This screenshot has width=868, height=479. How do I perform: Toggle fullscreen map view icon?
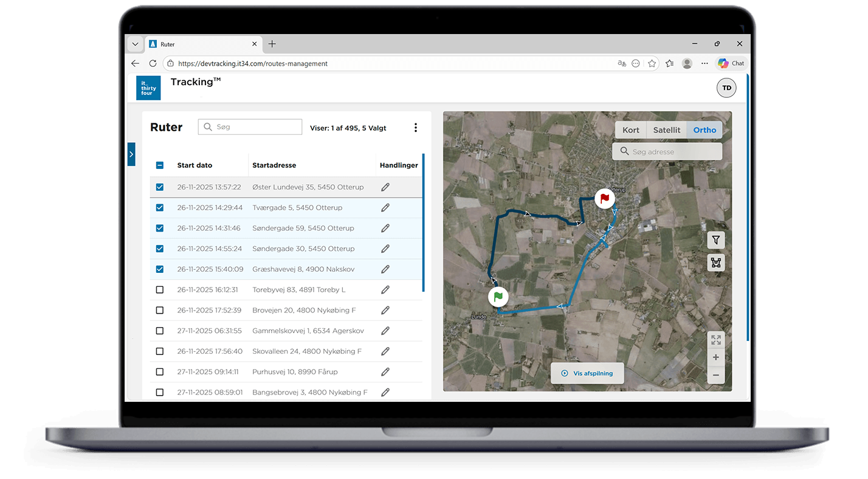[716, 340]
